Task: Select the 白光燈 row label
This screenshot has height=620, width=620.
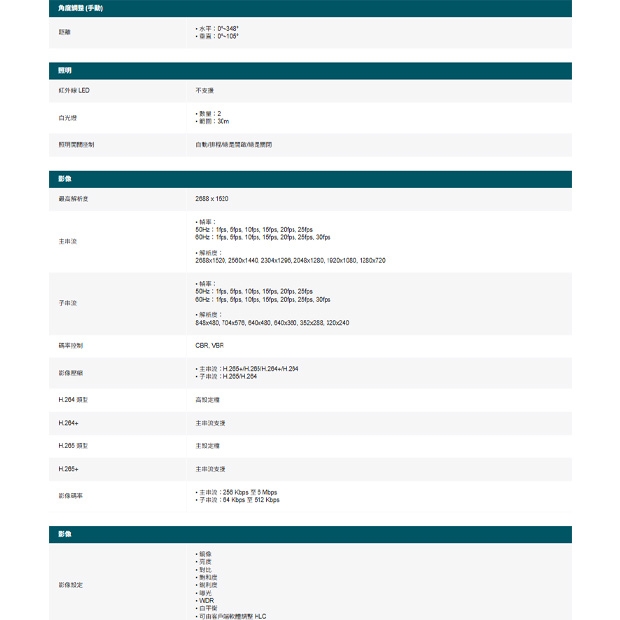Action: 67,117
